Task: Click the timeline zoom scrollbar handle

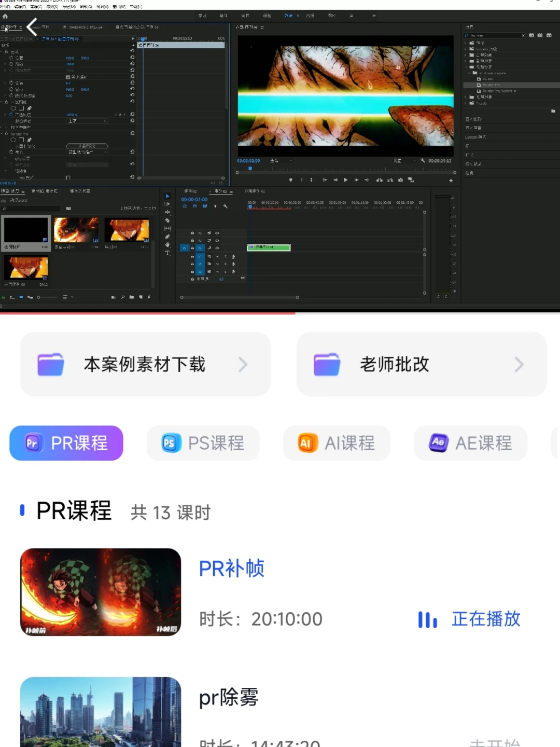Action: point(240,297)
